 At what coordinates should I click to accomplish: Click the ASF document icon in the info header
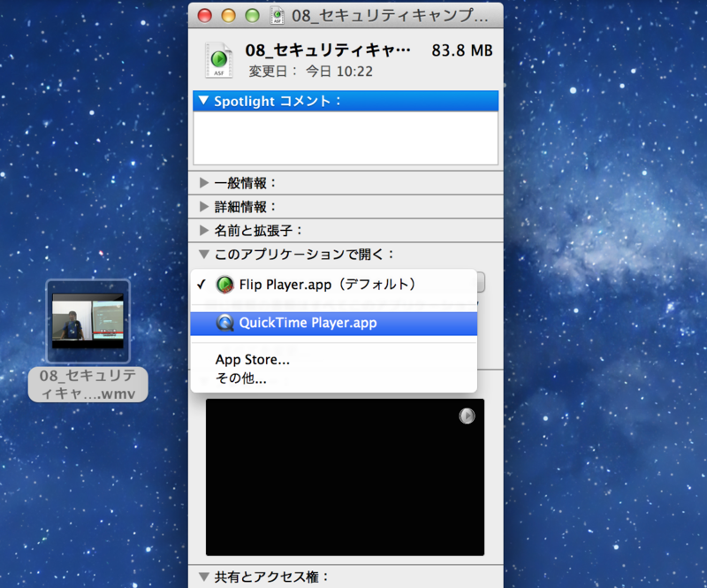pyautogui.click(x=218, y=60)
